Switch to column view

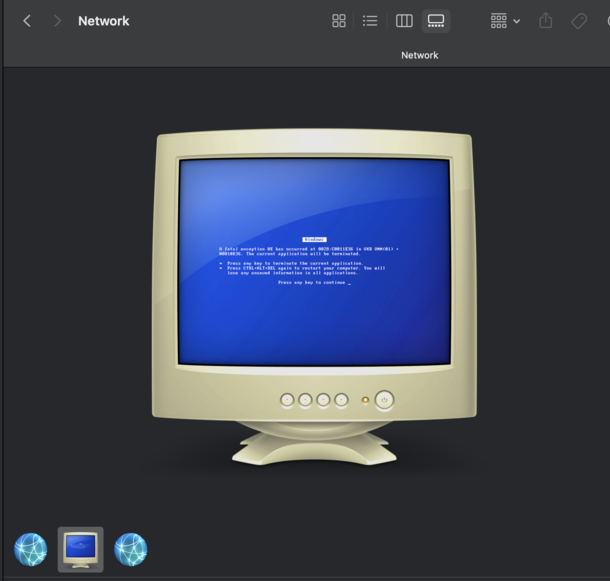404,21
